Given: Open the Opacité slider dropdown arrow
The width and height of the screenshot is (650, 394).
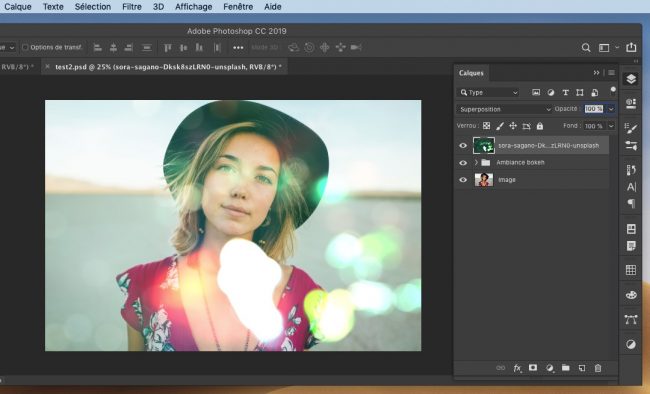Looking at the screenshot, I should coord(611,109).
